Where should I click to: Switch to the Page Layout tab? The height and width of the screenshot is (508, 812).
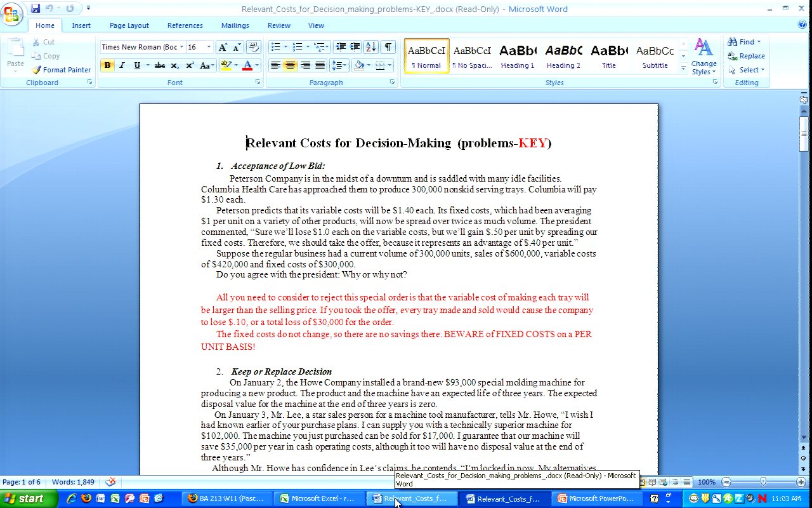(x=129, y=25)
